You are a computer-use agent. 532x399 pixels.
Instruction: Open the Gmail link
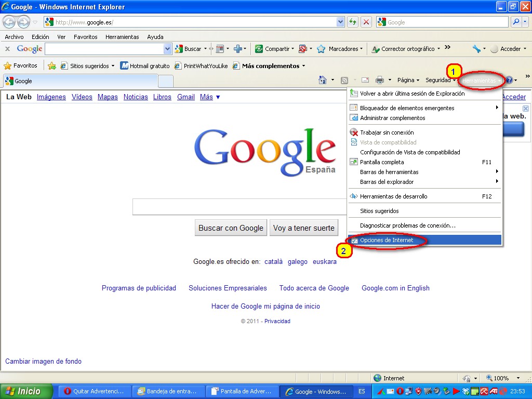click(x=186, y=97)
